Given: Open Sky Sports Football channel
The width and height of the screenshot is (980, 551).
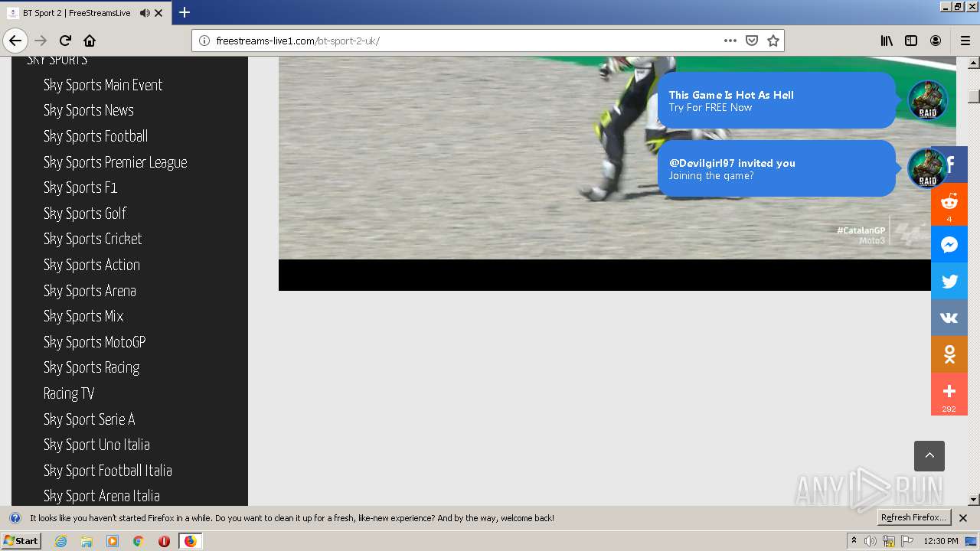Looking at the screenshot, I should [96, 136].
